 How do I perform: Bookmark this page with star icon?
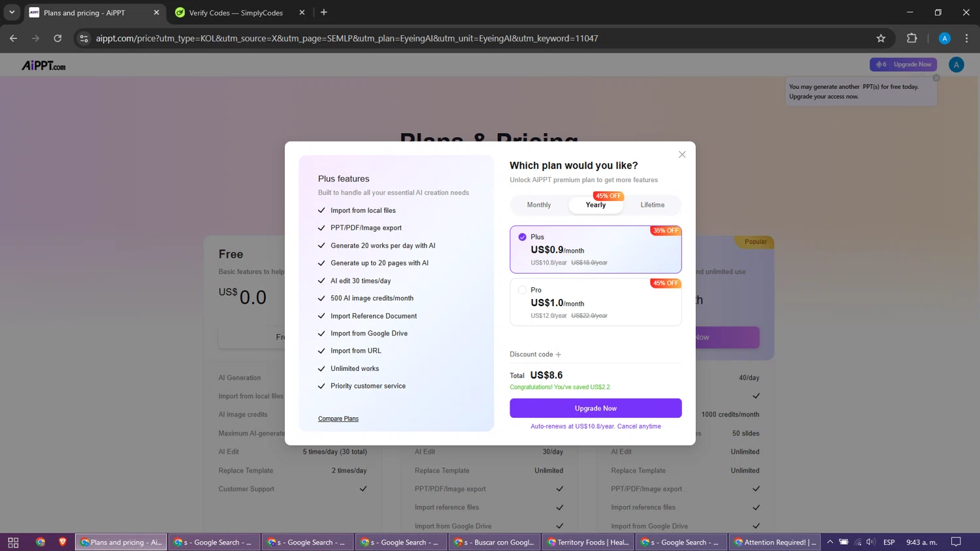(x=881, y=39)
